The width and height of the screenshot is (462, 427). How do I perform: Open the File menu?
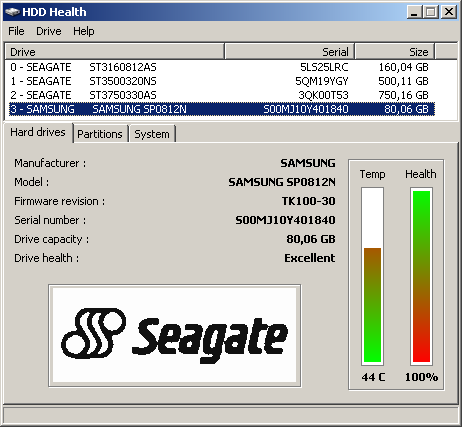point(16,31)
